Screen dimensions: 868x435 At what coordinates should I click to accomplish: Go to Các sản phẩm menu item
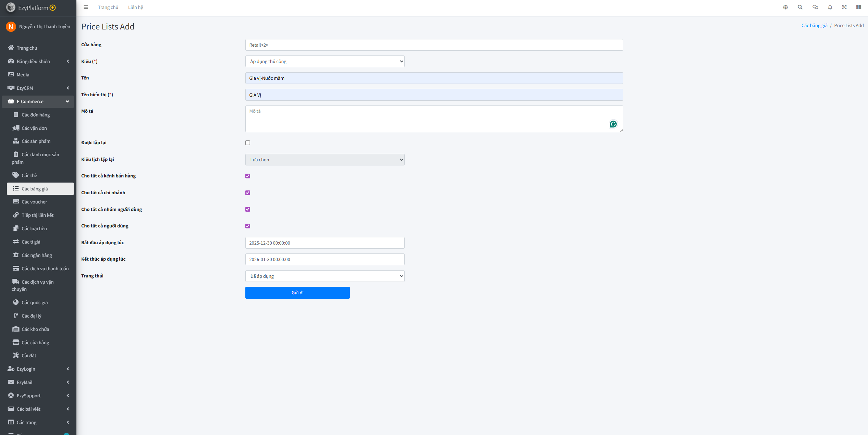point(36,141)
